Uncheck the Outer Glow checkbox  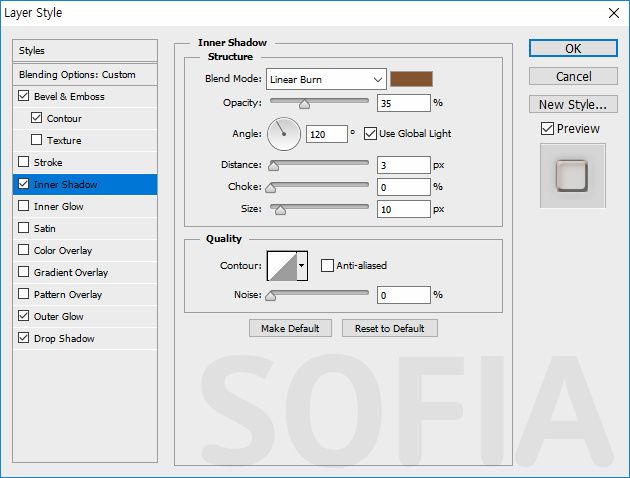[24, 316]
